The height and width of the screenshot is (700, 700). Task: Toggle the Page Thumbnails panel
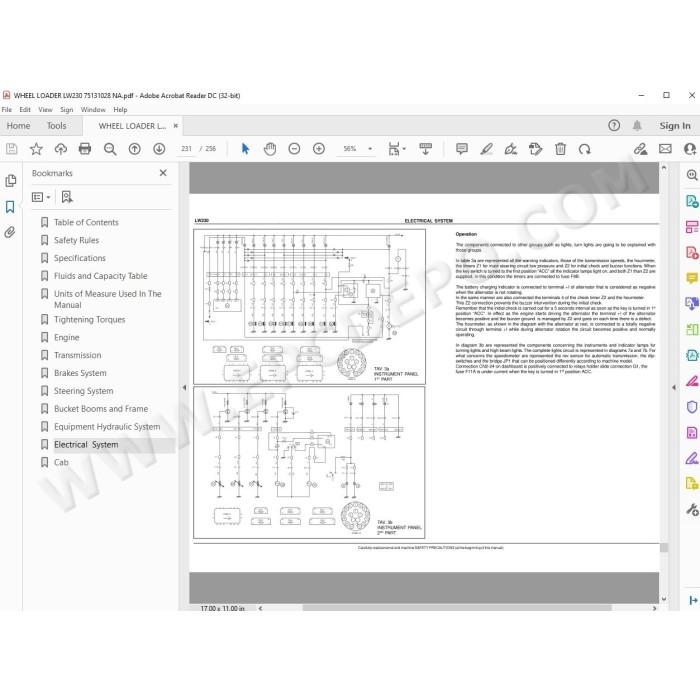click(10, 181)
